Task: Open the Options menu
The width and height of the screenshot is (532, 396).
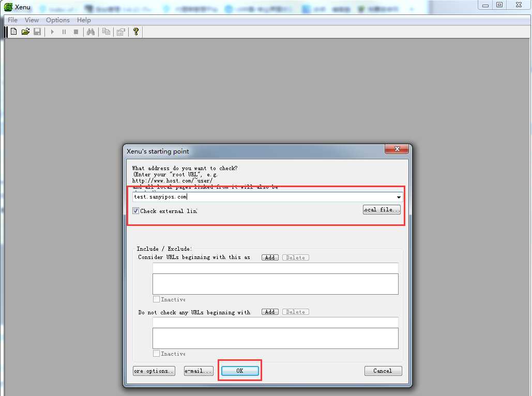Action: point(58,20)
